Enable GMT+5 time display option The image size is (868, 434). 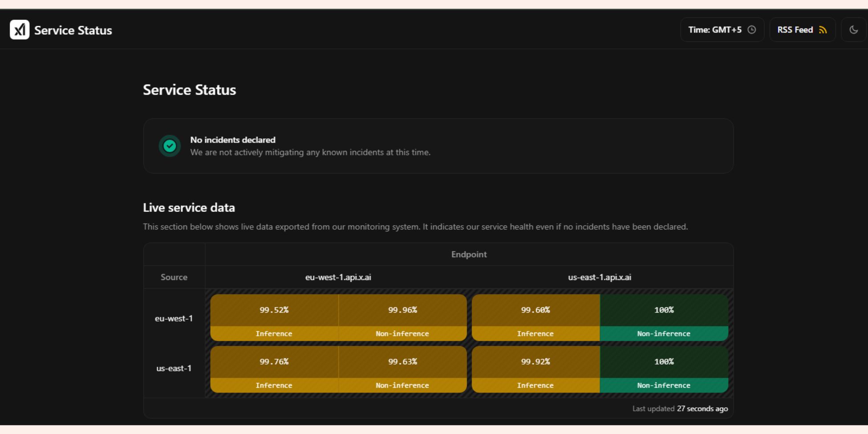[714, 29]
